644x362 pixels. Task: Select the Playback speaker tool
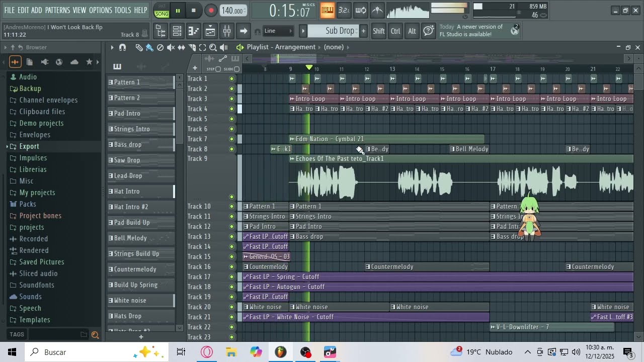[x=223, y=47]
